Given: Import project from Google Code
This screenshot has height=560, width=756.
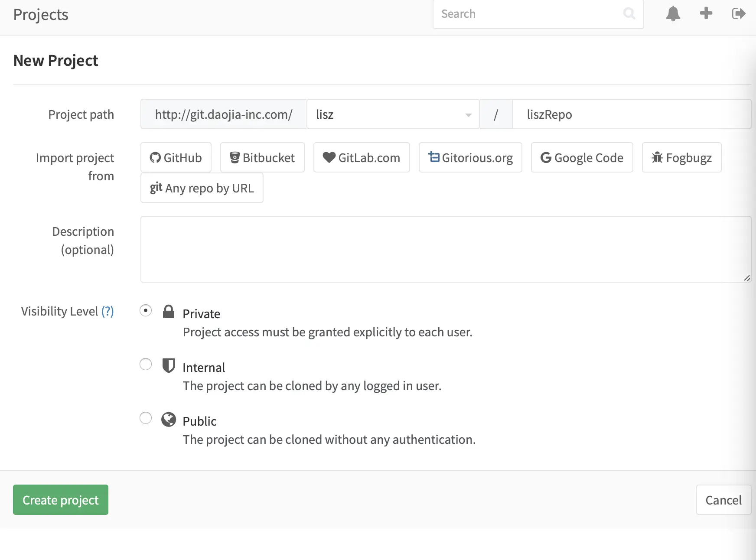Looking at the screenshot, I should pyautogui.click(x=582, y=158).
